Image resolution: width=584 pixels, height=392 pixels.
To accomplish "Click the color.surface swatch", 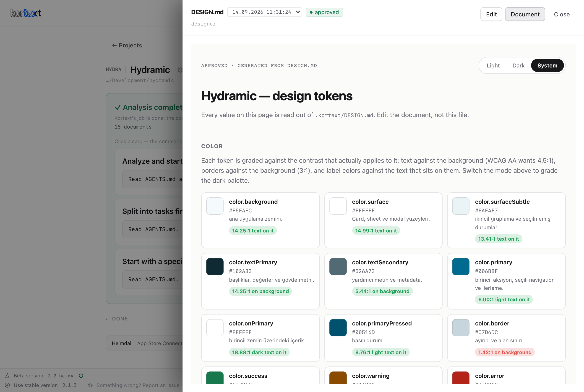I will click(x=338, y=206).
